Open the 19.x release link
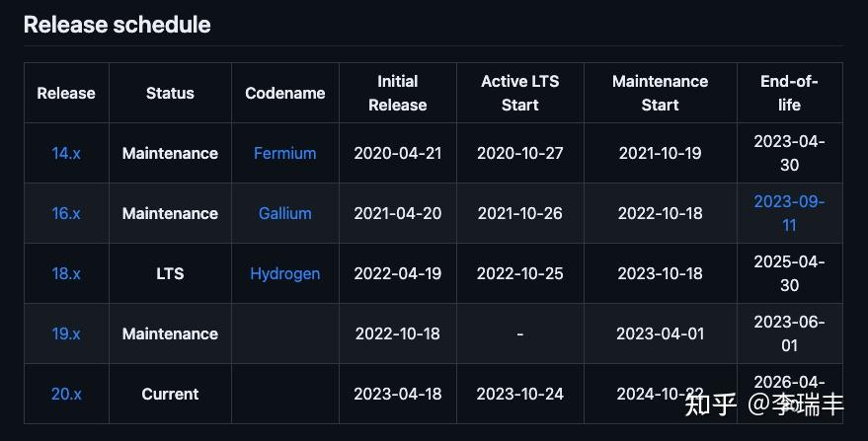 pyautogui.click(x=66, y=333)
